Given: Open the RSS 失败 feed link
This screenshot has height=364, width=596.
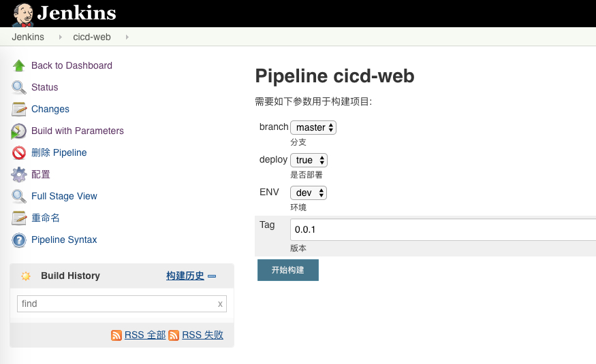Looking at the screenshot, I should [x=202, y=335].
